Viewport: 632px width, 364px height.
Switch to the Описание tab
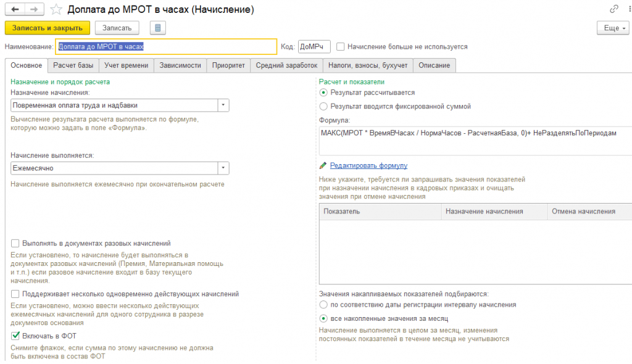click(x=434, y=65)
